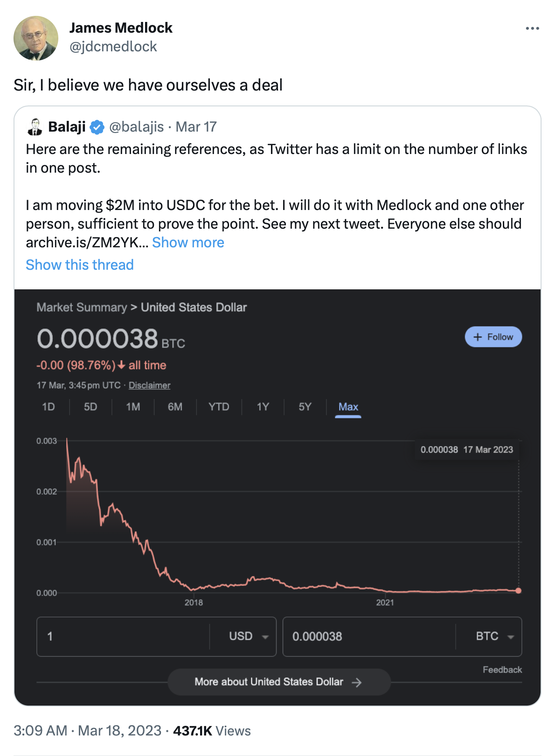Switch to the Max range tab
The height and width of the screenshot is (756, 556).
348,407
